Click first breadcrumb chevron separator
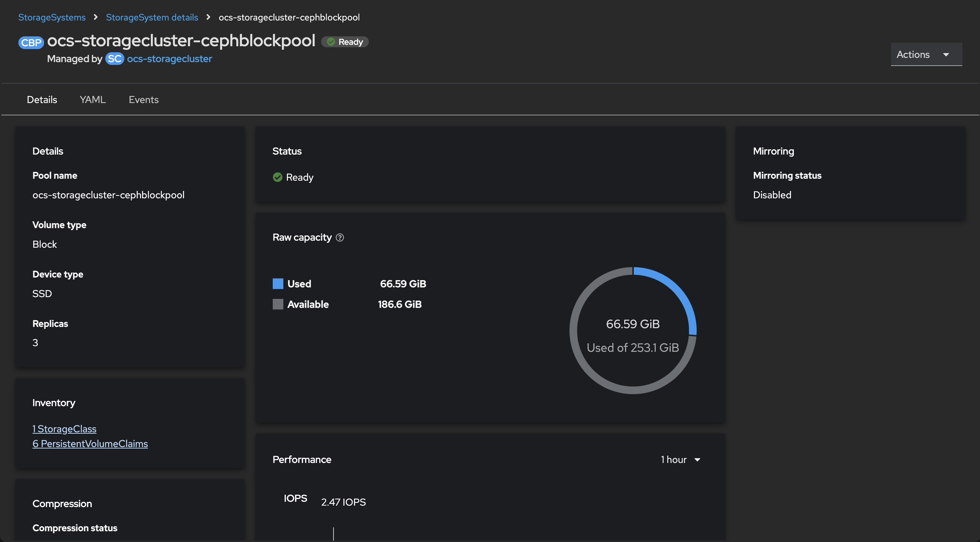The width and height of the screenshot is (980, 542). [96, 17]
